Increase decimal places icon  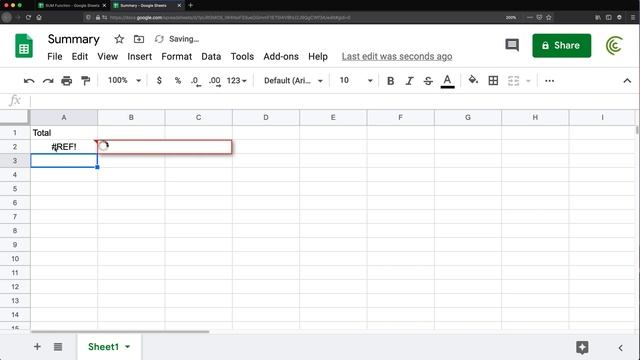coord(215,81)
